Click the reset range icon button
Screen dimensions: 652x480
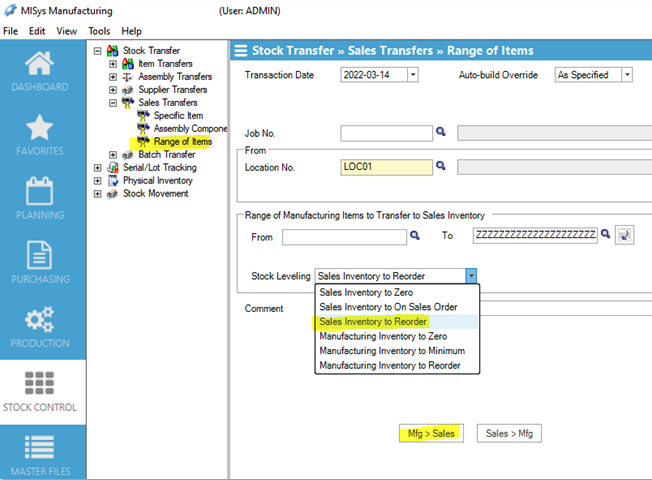pyautogui.click(x=625, y=235)
